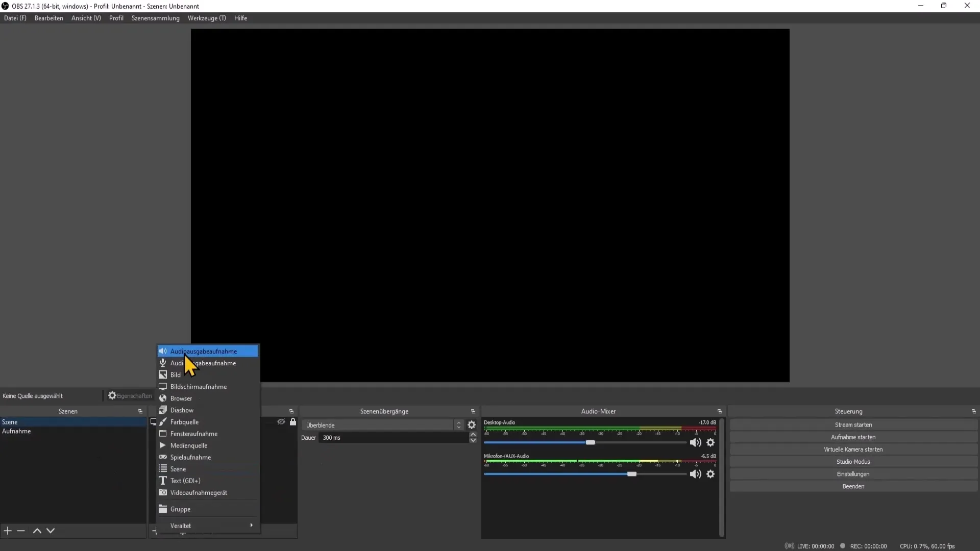
Task: Remove selected scene with minus icon
Action: [21, 531]
